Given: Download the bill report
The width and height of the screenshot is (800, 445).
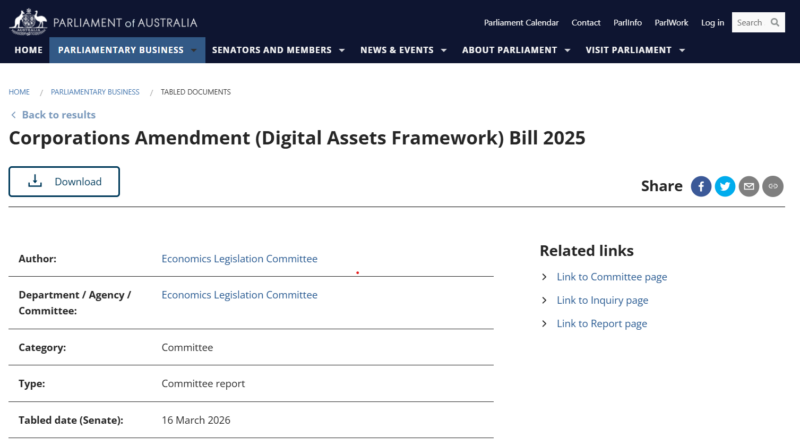Looking at the screenshot, I should click(64, 182).
